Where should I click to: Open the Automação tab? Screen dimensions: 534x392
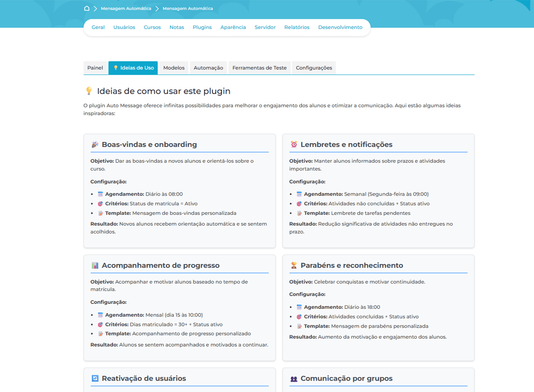[x=208, y=68]
